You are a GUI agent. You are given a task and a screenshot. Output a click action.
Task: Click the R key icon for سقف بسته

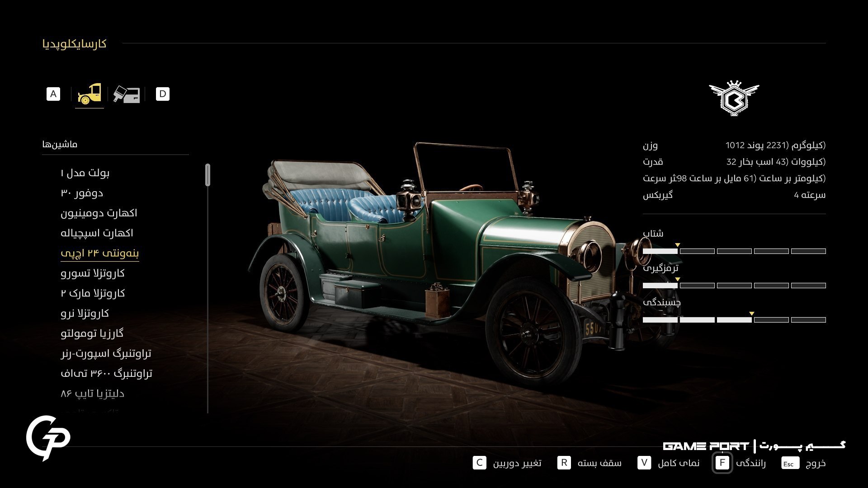[564, 463]
